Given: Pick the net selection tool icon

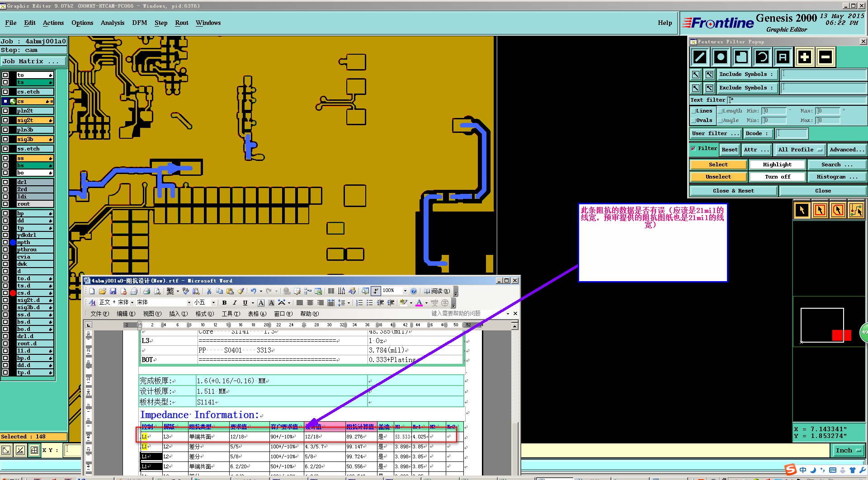Looking at the screenshot, I should (x=856, y=210).
